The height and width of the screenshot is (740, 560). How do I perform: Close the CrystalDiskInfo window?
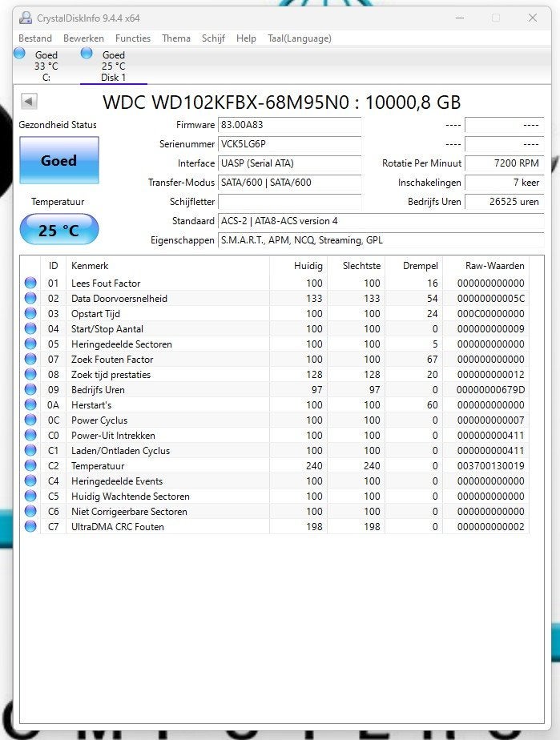[x=533, y=18]
